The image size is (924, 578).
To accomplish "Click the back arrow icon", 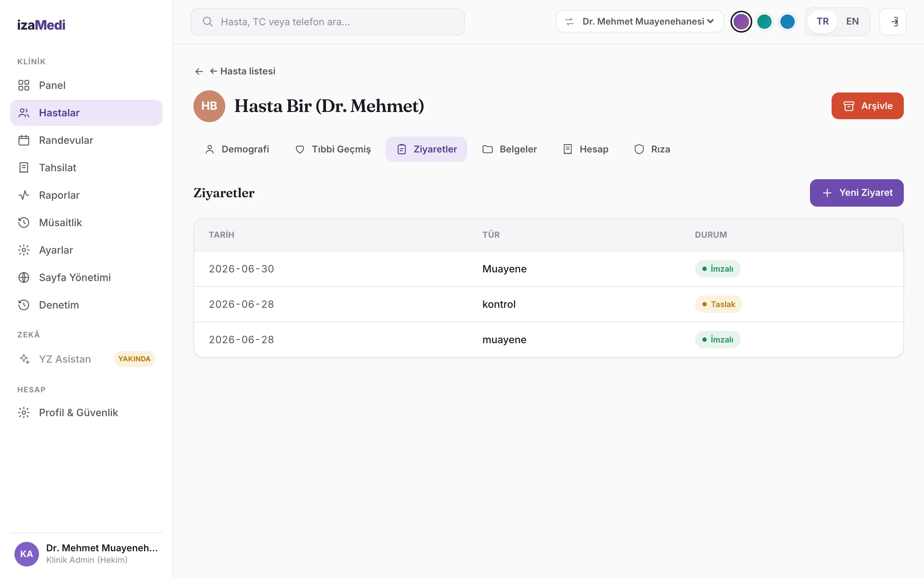I will [199, 72].
